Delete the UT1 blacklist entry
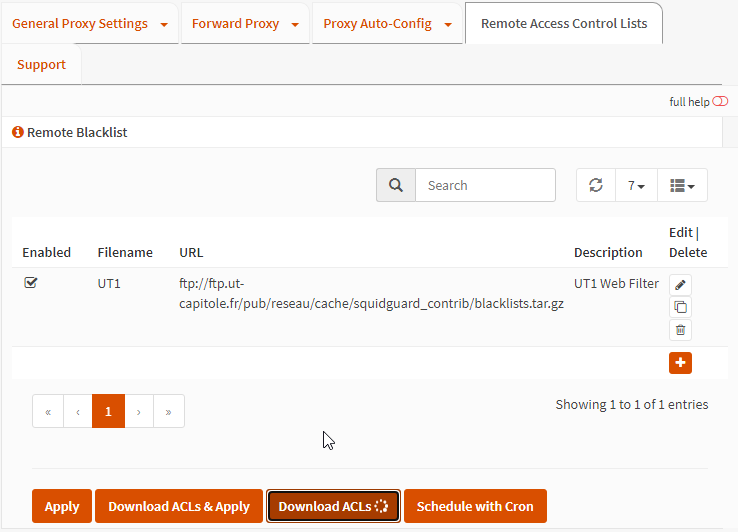Image resolution: width=738 pixels, height=532 pixels. click(x=680, y=330)
